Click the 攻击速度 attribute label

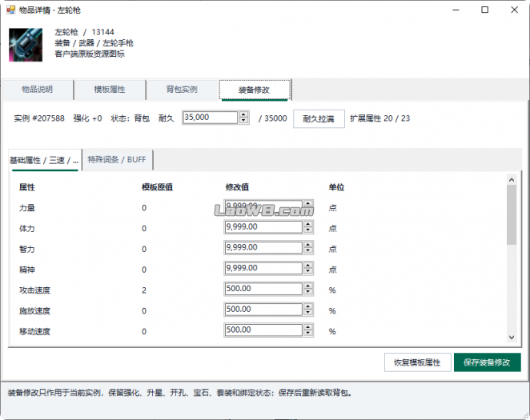coord(34,290)
